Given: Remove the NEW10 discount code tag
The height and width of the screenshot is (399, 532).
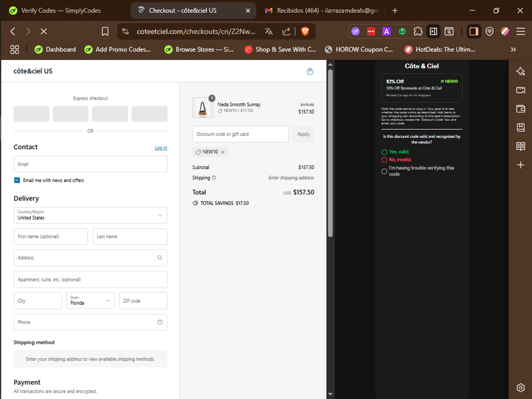Looking at the screenshot, I should pyautogui.click(x=223, y=152).
